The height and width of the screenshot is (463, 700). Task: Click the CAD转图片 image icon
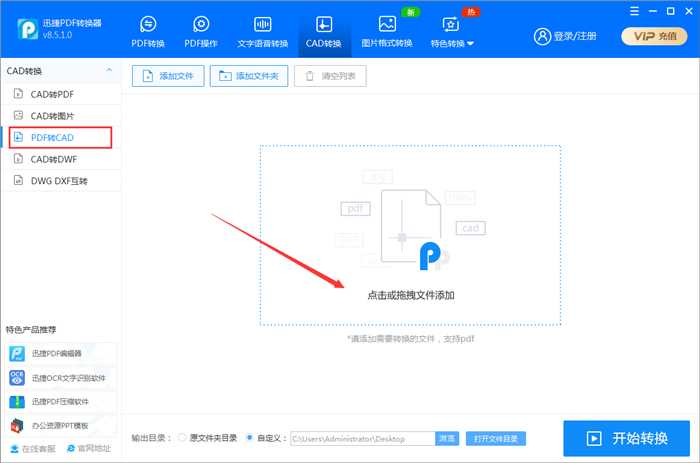(x=18, y=115)
